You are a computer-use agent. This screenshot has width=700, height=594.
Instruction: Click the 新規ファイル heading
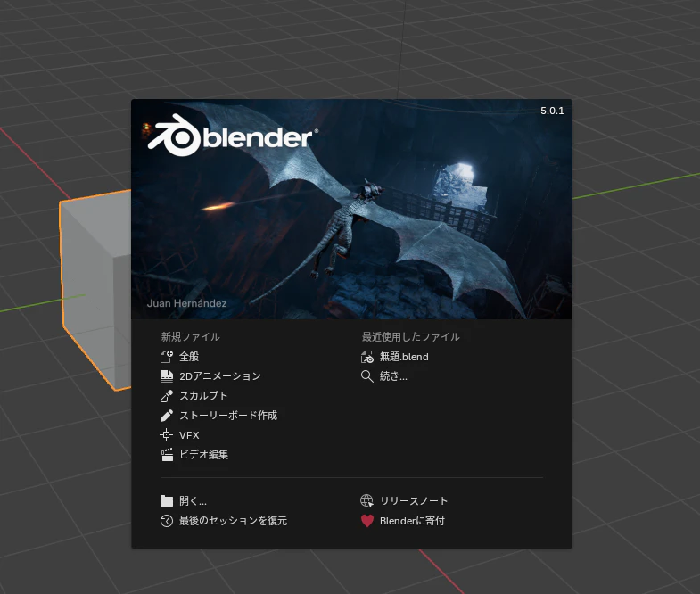191,337
